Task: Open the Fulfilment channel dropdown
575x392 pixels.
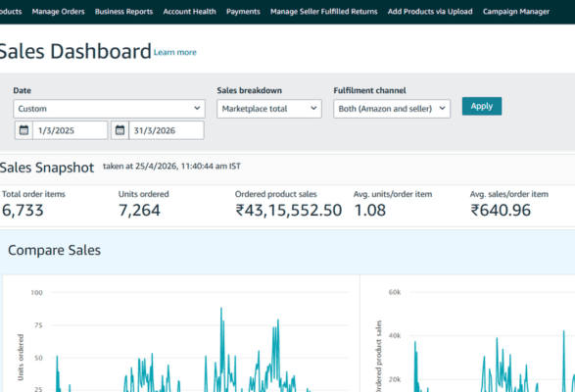Action: tap(392, 109)
